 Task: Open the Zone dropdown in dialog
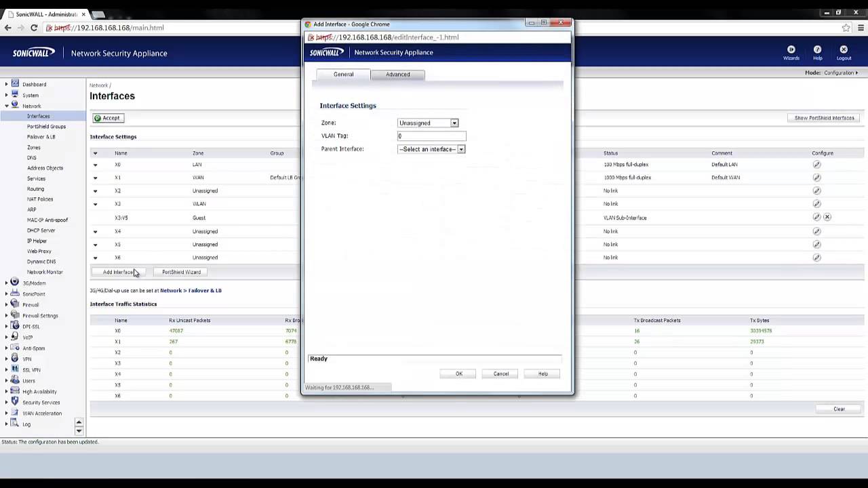point(428,123)
